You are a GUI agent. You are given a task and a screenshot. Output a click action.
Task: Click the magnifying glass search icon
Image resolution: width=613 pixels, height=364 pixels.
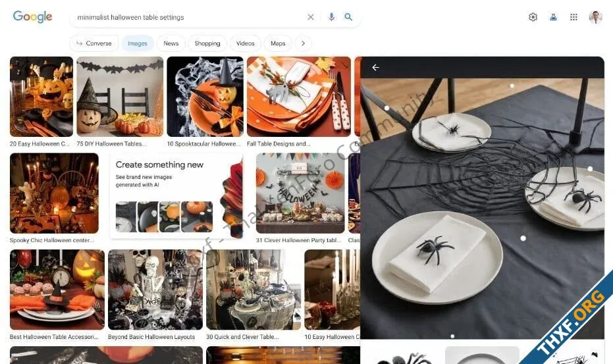point(348,17)
